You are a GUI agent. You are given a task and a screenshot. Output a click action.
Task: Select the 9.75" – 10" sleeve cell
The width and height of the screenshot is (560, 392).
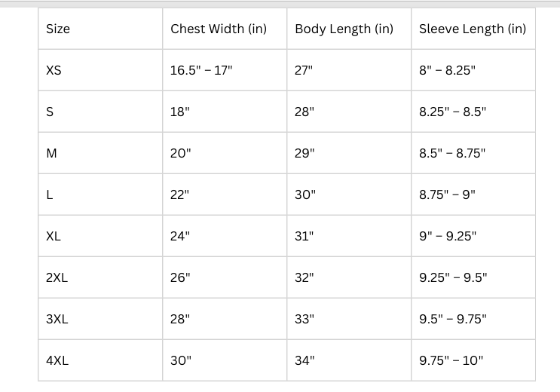473,360
